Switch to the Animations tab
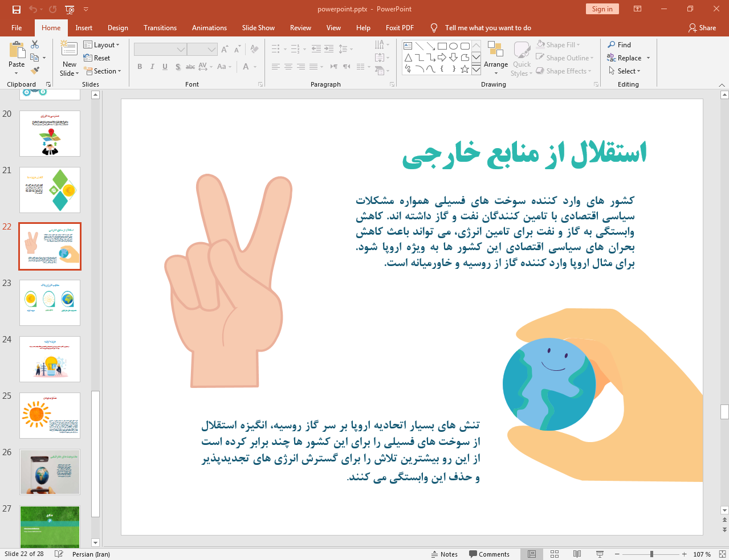Screen dimensions: 729x560 point(209,27)
